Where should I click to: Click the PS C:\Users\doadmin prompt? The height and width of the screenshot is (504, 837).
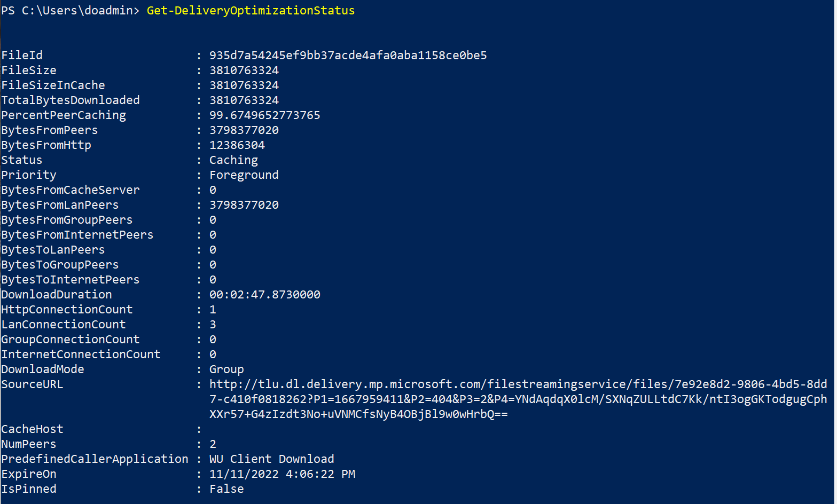click(70, 11)
